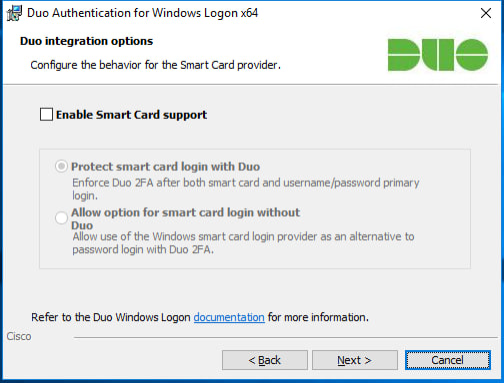This screenshot has width=504, height=383.
Task: Click the Windows smart card provider description
Action: coord(243,243)
